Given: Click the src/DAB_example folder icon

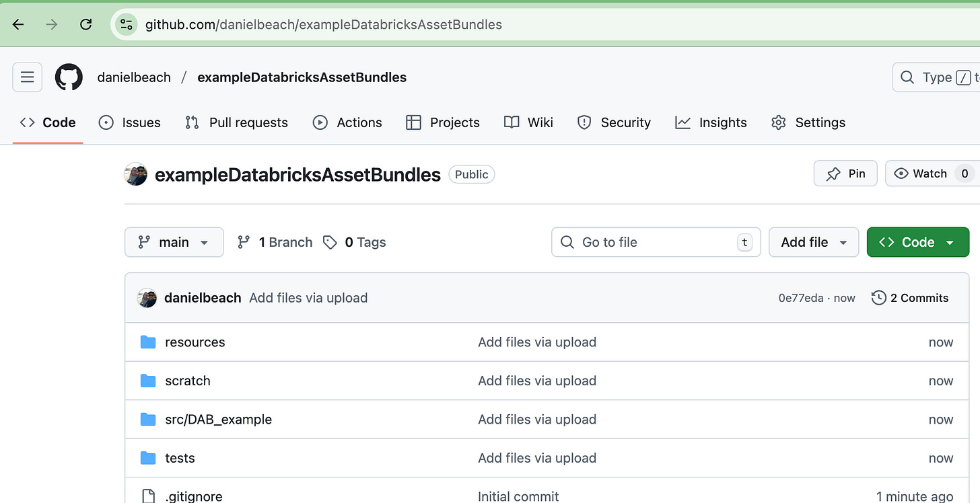Looking at the screenshot, I should 148,420.
